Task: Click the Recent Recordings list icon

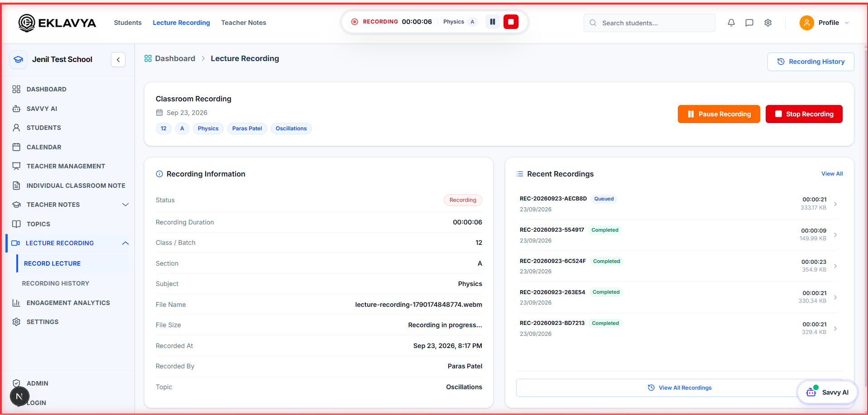Action: coord(520,174)
